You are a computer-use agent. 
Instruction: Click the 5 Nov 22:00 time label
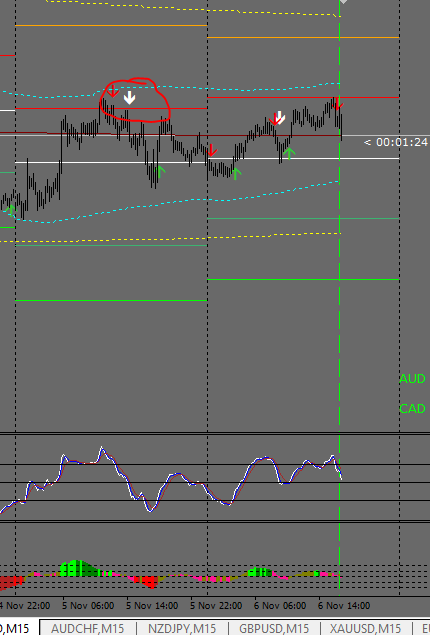(216, 606)
